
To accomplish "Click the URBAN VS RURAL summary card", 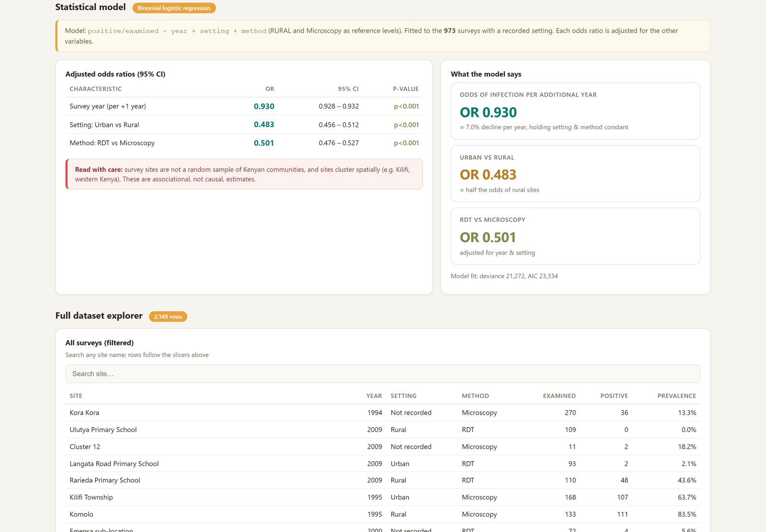I will click(x=575, y=174).
